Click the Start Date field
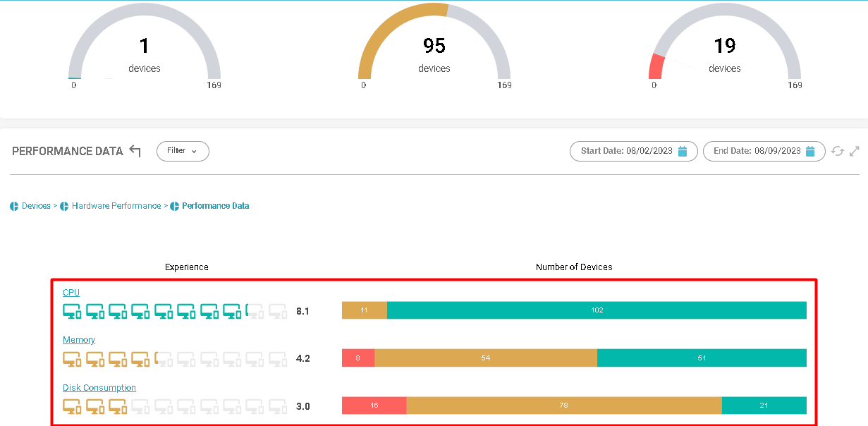The image size is (868, 426). [634, 151]
